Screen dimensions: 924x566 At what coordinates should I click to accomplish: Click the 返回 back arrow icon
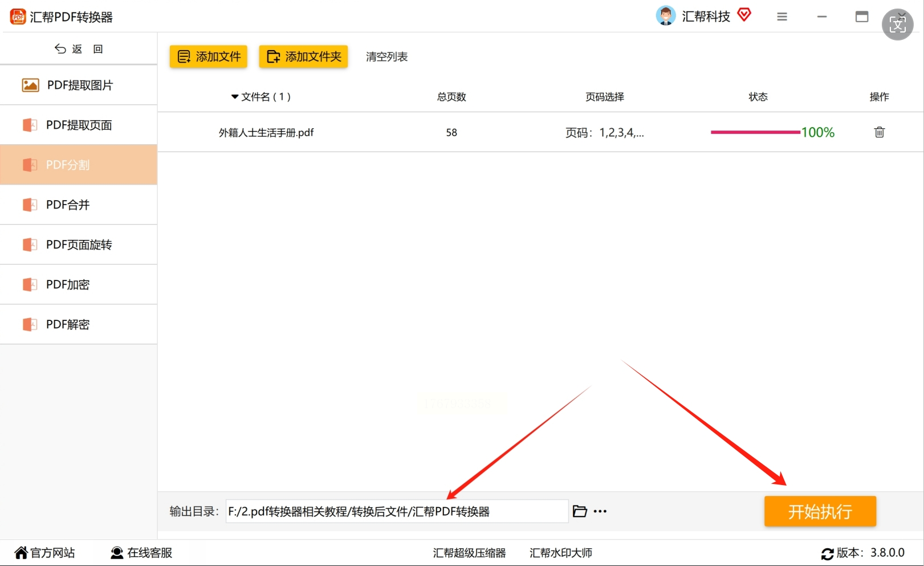click(60, 49)
